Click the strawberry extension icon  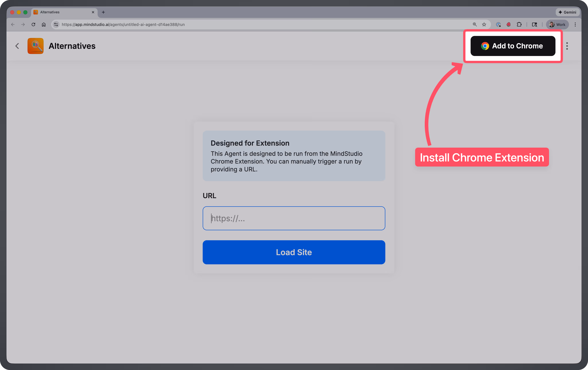point(508,24)
